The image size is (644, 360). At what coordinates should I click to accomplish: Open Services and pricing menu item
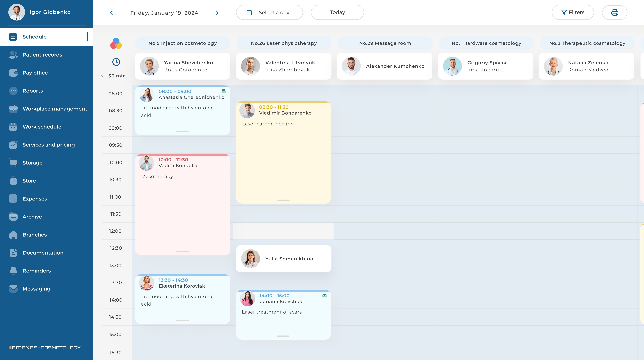coord(49,145)
